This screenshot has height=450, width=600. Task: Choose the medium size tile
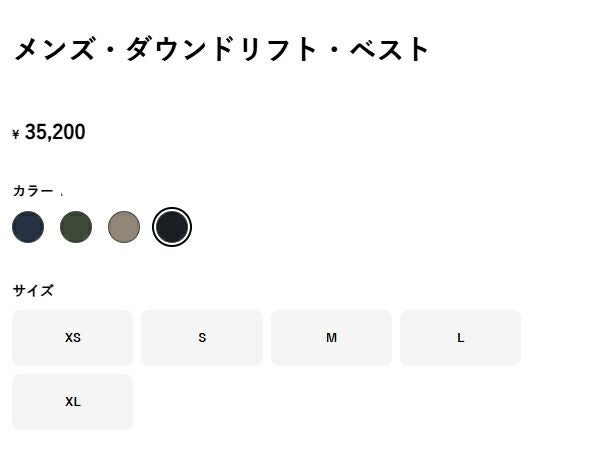331,338
